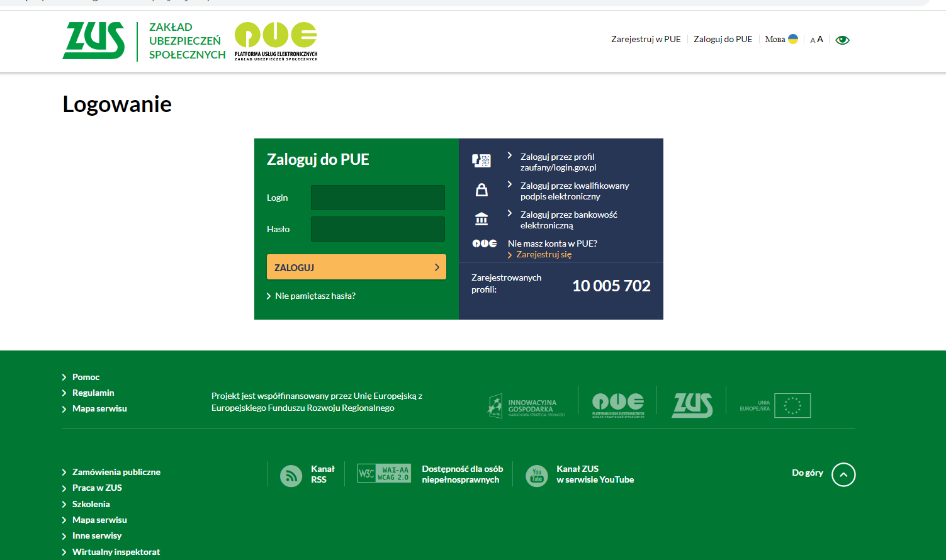Click the Do góry text

808,473
